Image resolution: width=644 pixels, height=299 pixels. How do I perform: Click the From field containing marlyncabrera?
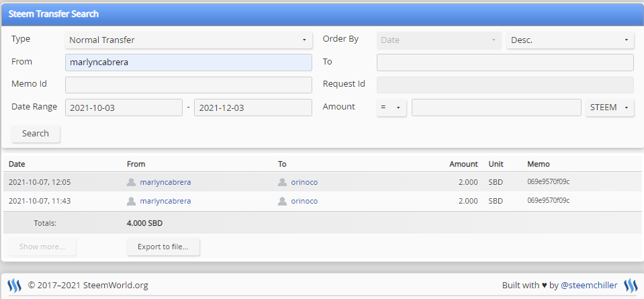tap(189, 62)
